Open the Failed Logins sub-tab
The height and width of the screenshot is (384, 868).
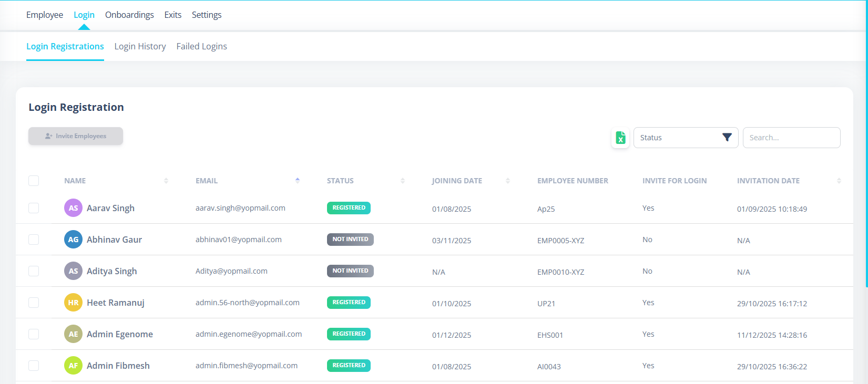coord(202,46)
